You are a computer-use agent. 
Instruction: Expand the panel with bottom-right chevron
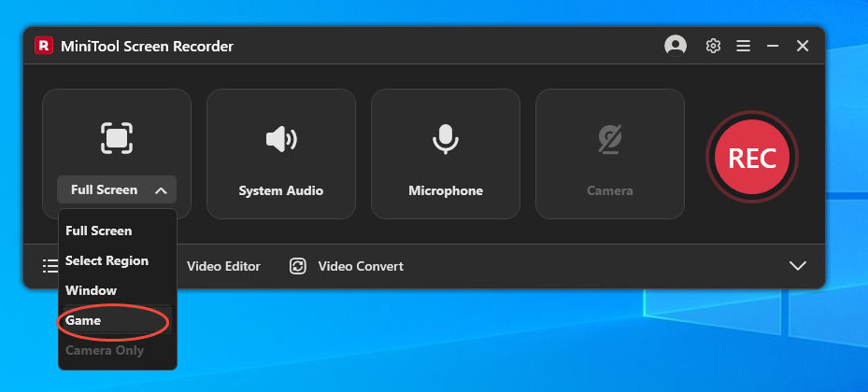click(x=798, y=266)
